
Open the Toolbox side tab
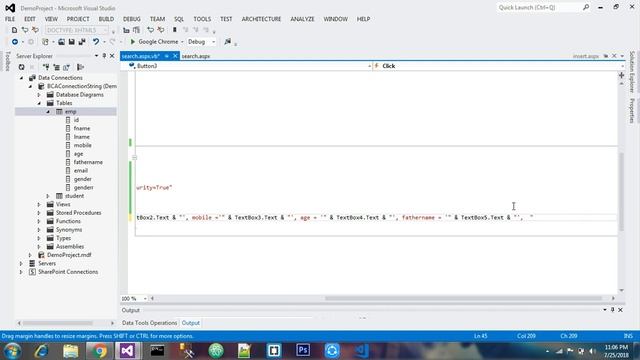click(7, 61)
